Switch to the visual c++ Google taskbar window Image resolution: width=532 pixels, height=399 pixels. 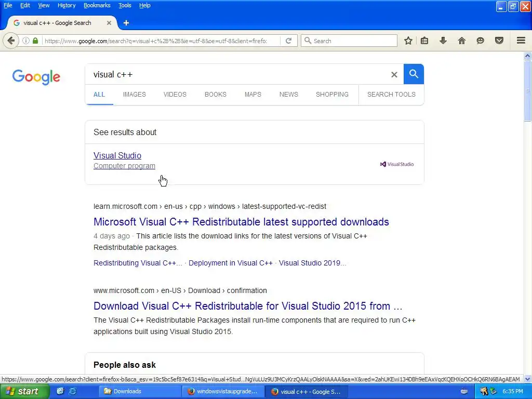306,391
